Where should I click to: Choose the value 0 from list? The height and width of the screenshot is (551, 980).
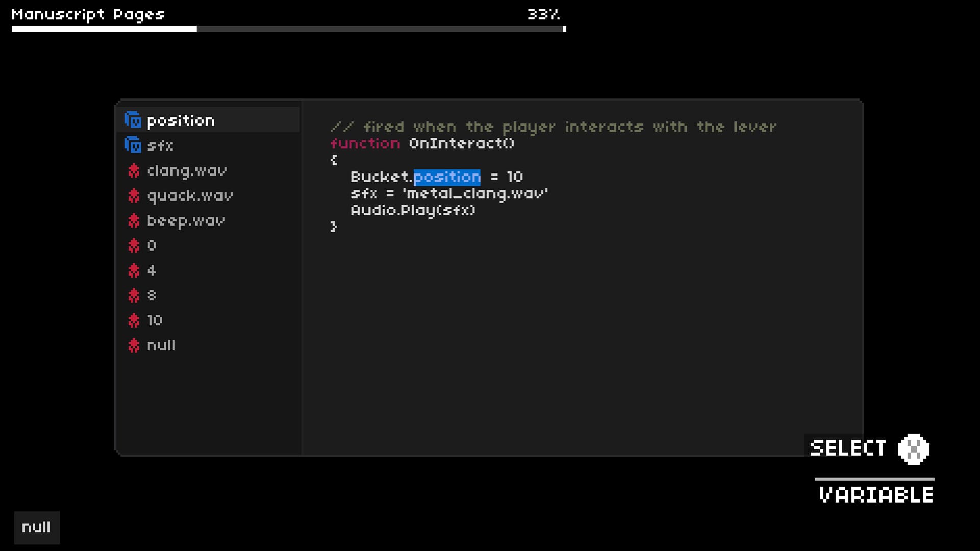pyautogui.click(x=151, y=245)
